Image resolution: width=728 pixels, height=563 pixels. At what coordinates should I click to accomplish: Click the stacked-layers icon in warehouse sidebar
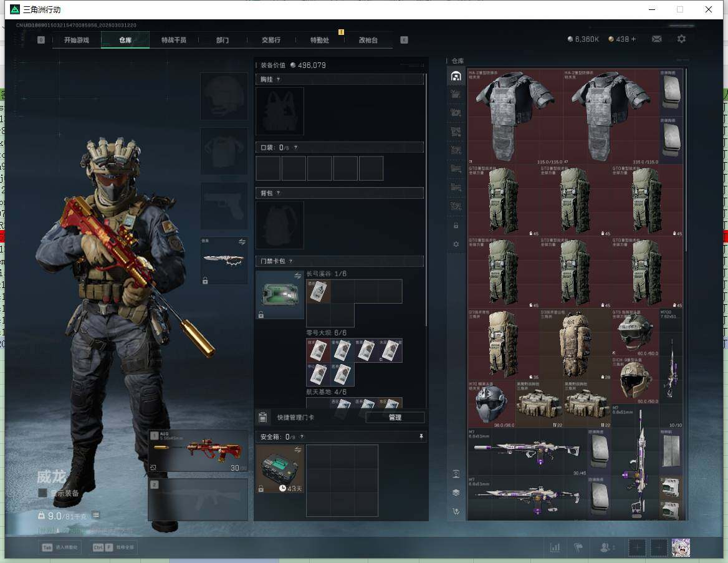pyautogui.click(x=456, y=493)
